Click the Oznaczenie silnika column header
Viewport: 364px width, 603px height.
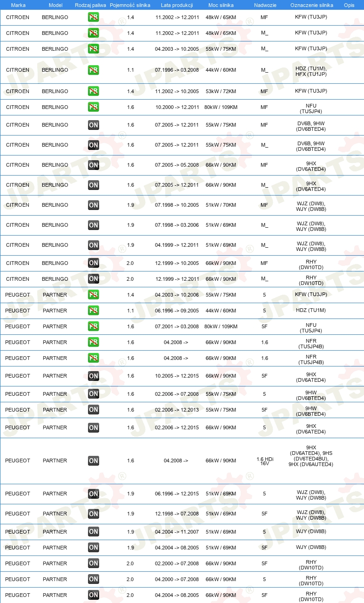[x=311, y=5]
